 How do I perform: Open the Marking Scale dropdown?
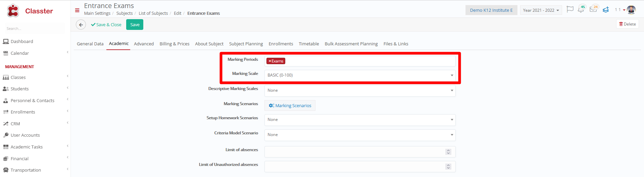[360, 75]
